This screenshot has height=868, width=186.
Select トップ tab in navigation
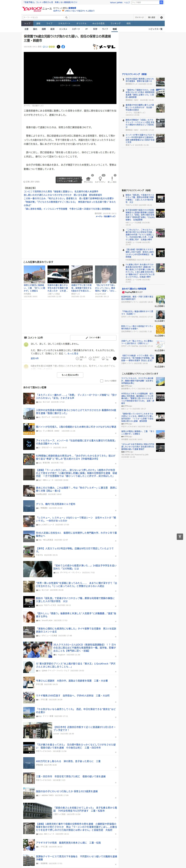pyautogui.click(x=27, y=24)
